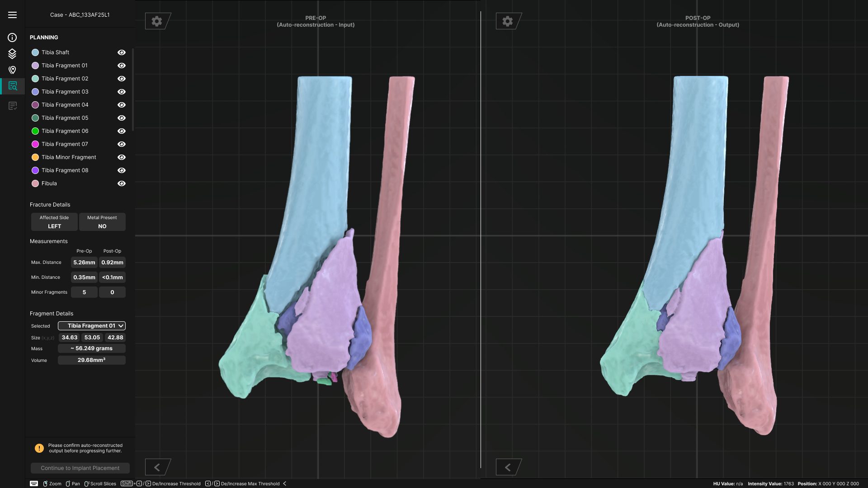Select the location marker sidebar icon
The width and height of the screenshot is (868, 488).
coord(12,70)
